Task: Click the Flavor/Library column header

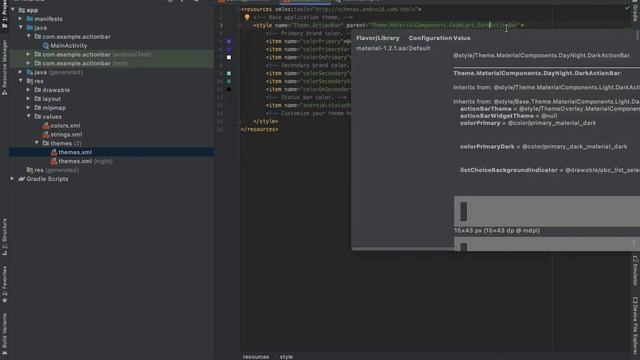Action: click(378, 38)
